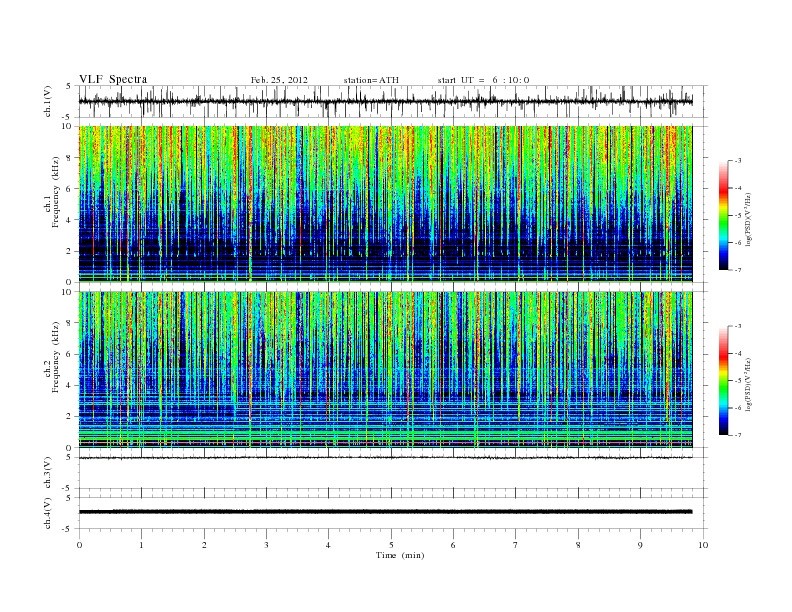This screenshot has height=612, width=792.
Task: Click the time axis tick label "10"
Action: coord(703,545)
